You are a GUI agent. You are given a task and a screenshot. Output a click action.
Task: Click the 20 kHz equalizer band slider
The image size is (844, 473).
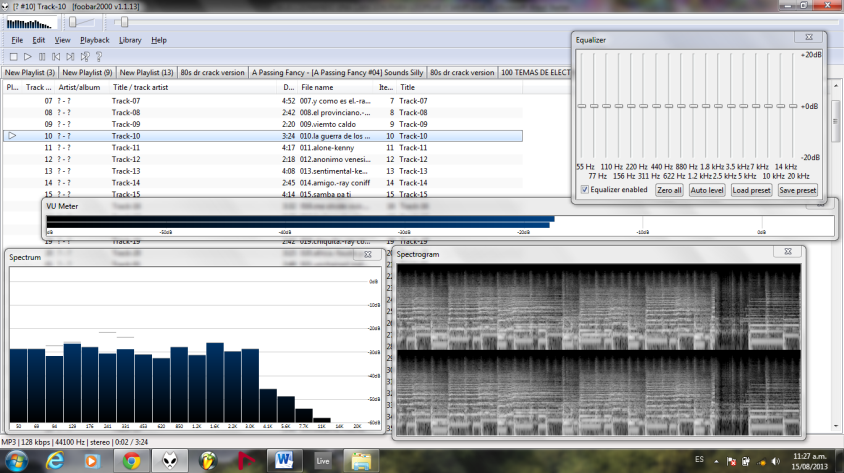793,106
